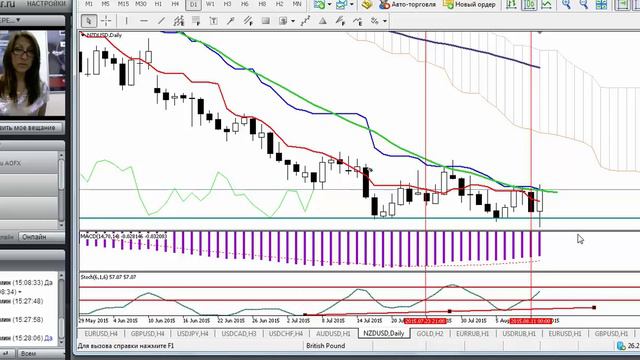This screenshot has height=360, width=640.
Task: Switch timeframe to M5
Action: point(105,4)
